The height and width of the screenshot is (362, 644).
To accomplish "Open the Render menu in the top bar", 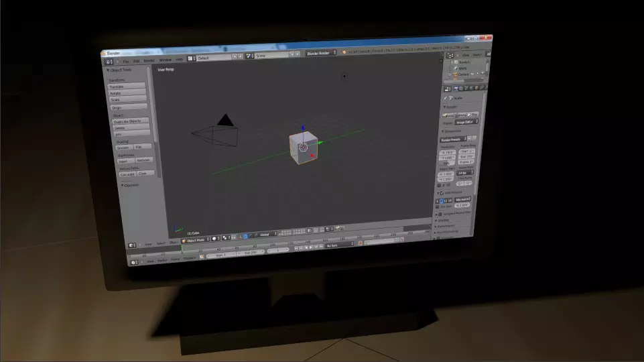I will click(149, 61).
